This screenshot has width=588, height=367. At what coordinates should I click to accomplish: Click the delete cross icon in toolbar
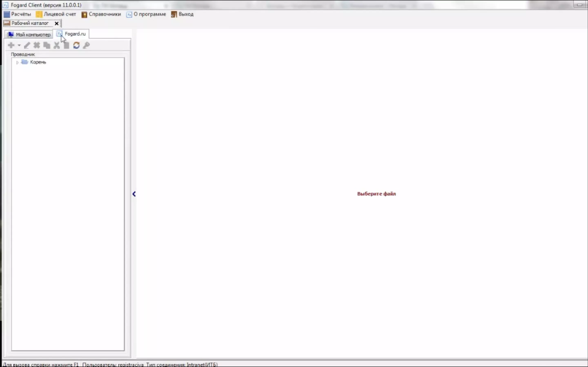[37, 45]
